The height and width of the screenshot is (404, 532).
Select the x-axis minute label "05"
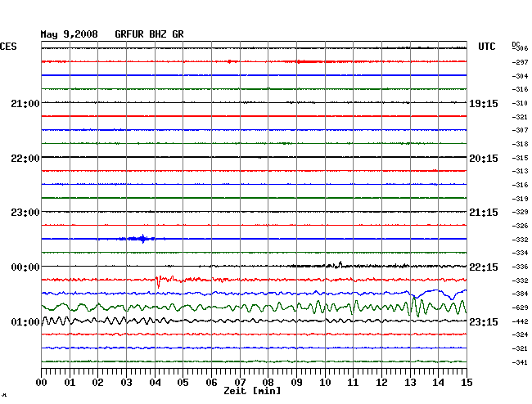click(183, 383)
